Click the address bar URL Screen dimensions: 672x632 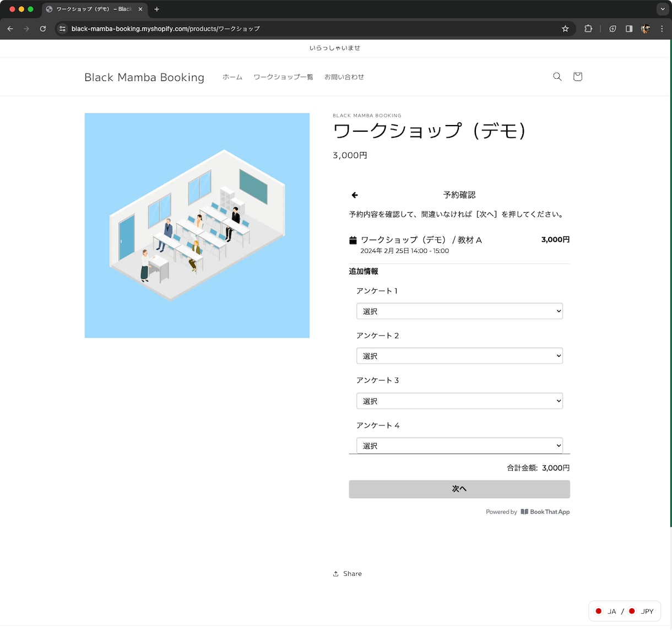coord(166,29)
